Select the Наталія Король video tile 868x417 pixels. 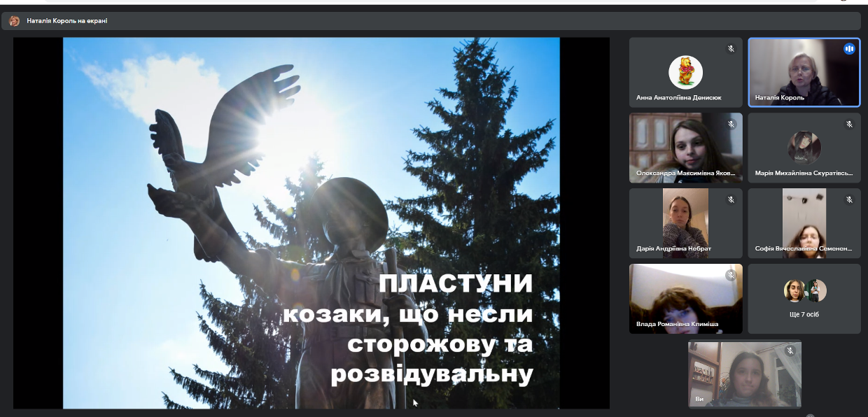[x=804, y=72]
